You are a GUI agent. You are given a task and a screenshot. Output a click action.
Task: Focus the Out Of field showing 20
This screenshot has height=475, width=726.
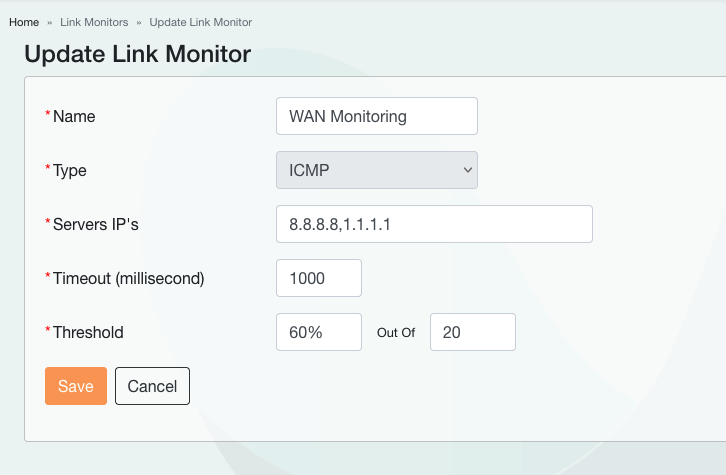pyautogui.click(x=472, y=332)
